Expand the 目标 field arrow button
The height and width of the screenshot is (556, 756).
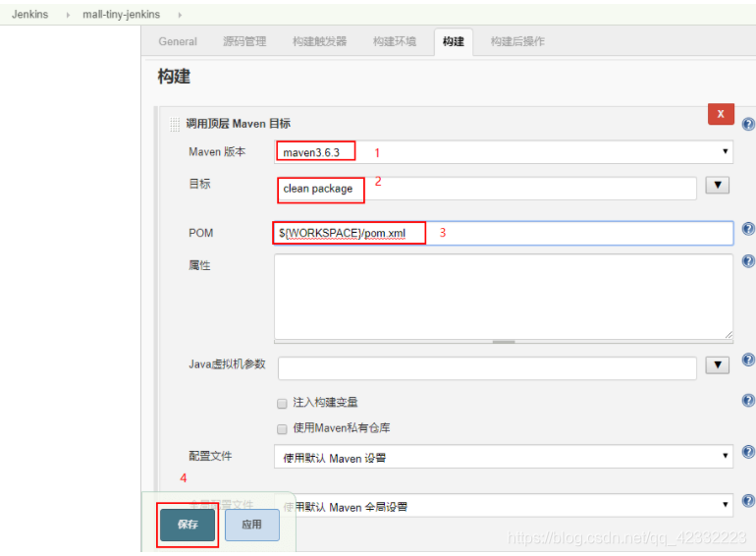[x=718, y=186]
